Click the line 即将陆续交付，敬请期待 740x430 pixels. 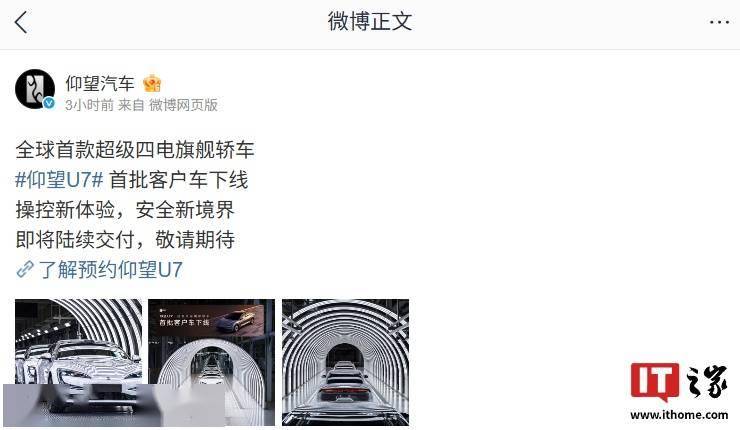(125, 240)
